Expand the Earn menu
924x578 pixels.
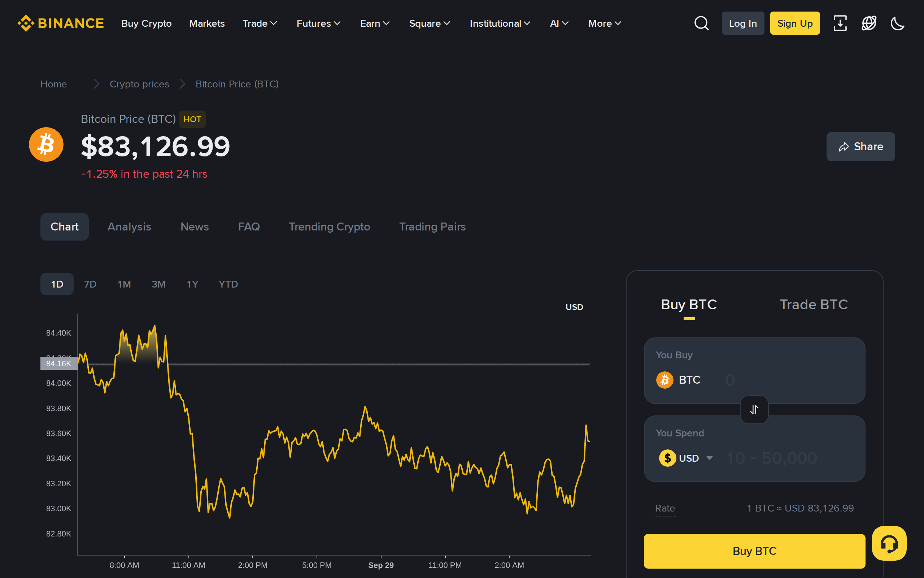click(375, 23)
